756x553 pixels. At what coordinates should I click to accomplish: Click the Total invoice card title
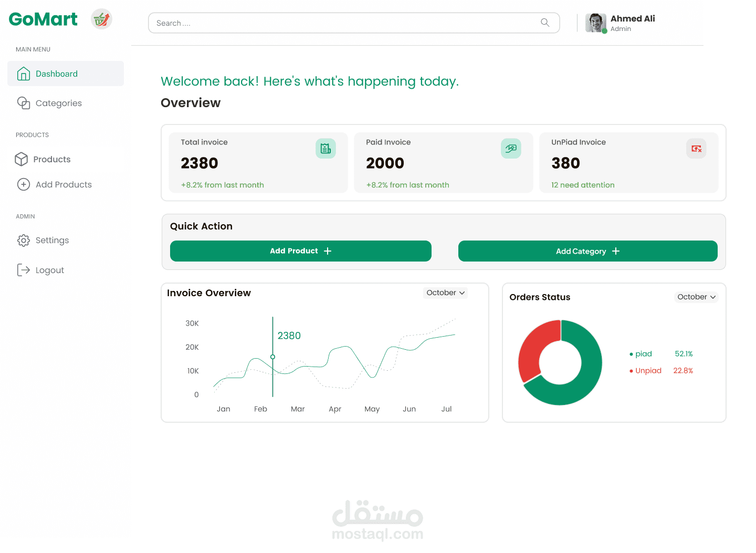(x=204, y=142)
